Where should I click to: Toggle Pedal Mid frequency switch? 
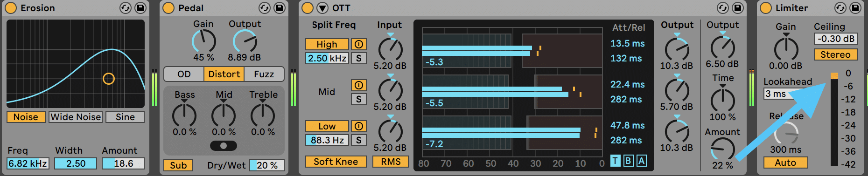pos(224,146)
